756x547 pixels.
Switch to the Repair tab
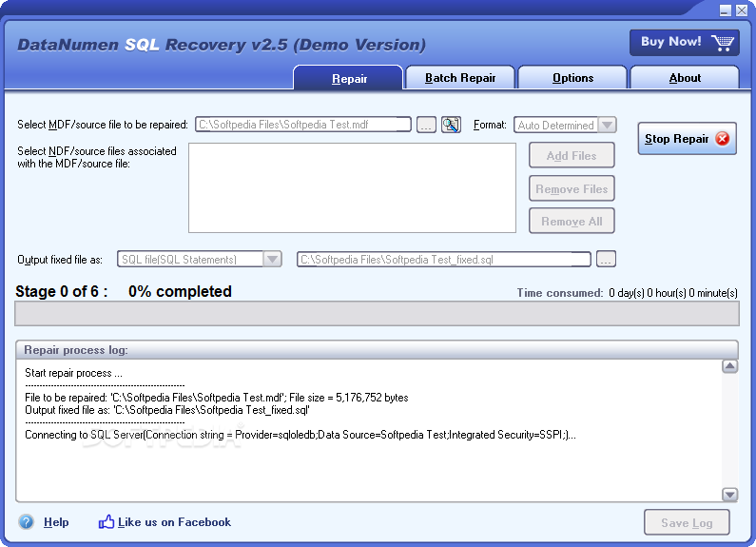pyautogui.click(x=348, y=78)
